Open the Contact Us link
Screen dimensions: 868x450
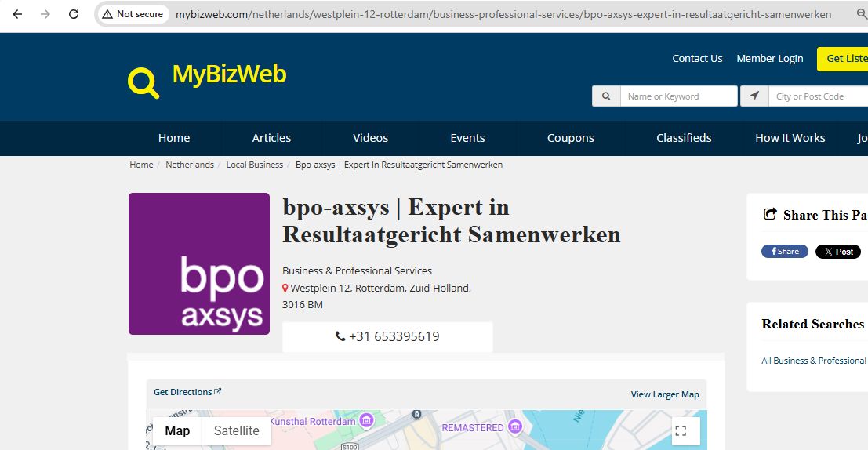click(x=697, y=58)
